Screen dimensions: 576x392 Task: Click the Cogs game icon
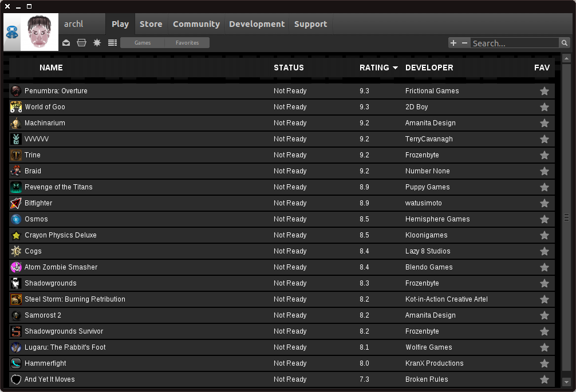[x=16, y=251]
